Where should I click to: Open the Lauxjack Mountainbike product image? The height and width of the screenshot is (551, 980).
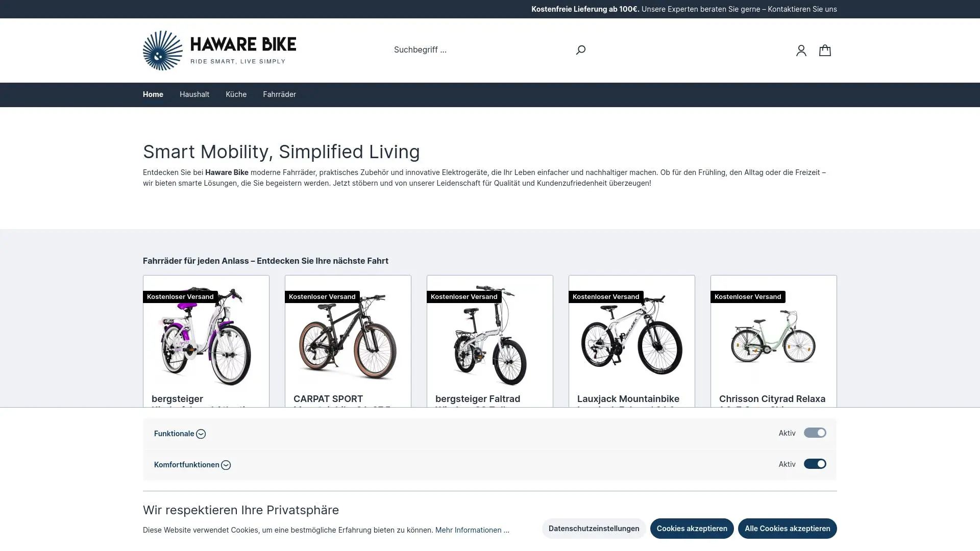coord(631,337)
